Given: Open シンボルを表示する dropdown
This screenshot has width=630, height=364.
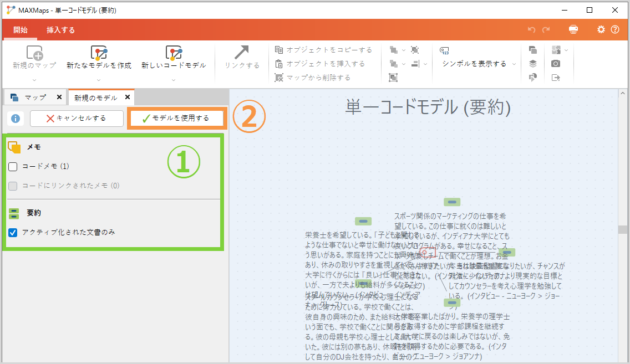Looking at the screenshot, I should coord(514,64).
